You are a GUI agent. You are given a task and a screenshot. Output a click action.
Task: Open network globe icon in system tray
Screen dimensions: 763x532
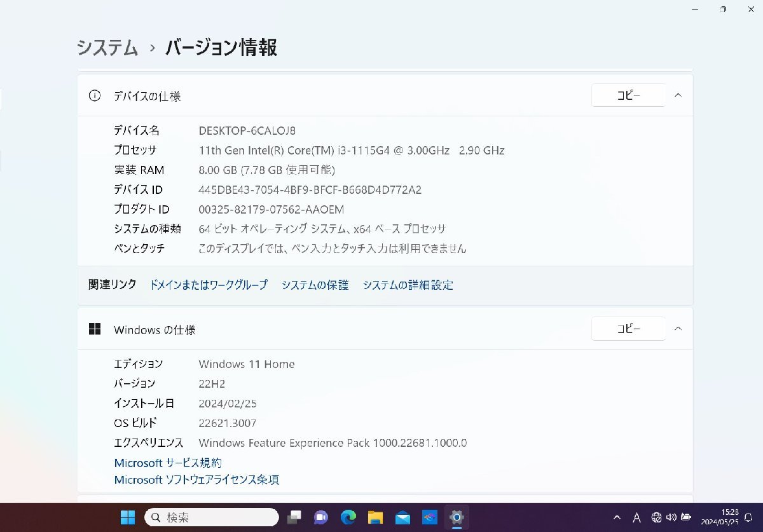coord(656,517)
